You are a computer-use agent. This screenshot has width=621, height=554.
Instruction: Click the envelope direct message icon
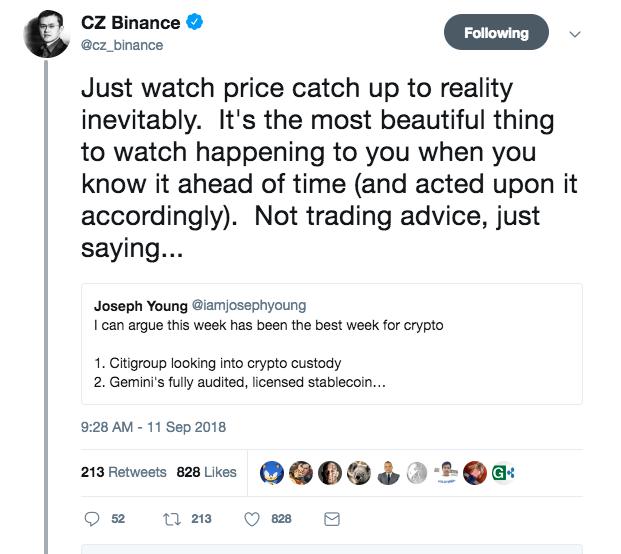pos(333,519)
